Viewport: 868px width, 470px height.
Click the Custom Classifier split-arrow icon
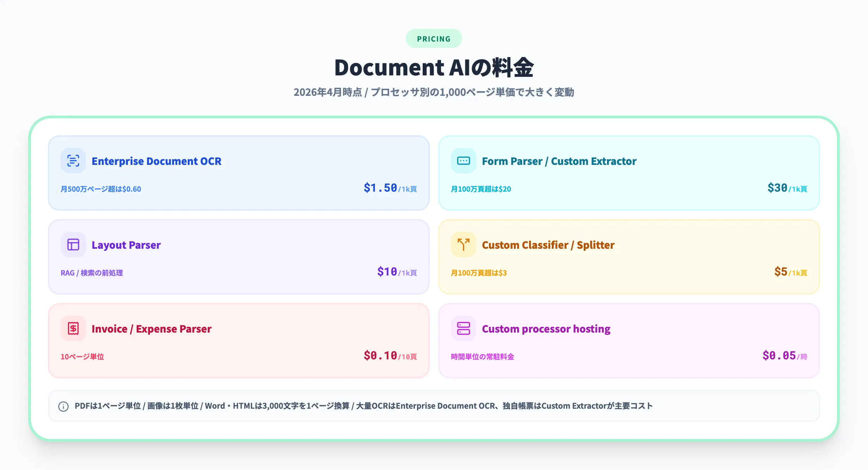463,244
